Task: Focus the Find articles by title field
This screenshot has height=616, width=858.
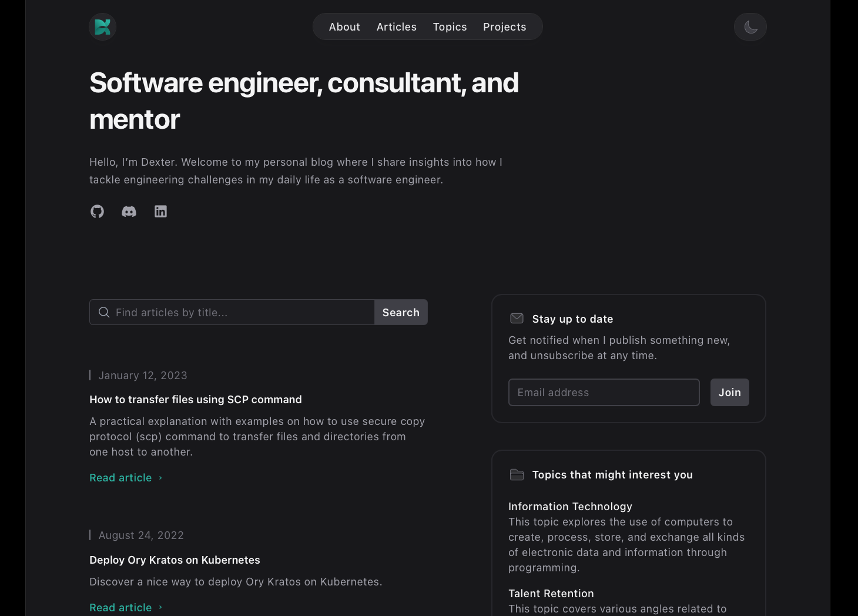Action: pos(241,313)
